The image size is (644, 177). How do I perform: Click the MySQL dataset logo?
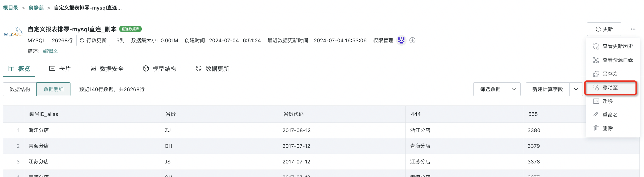pos(13,32)
